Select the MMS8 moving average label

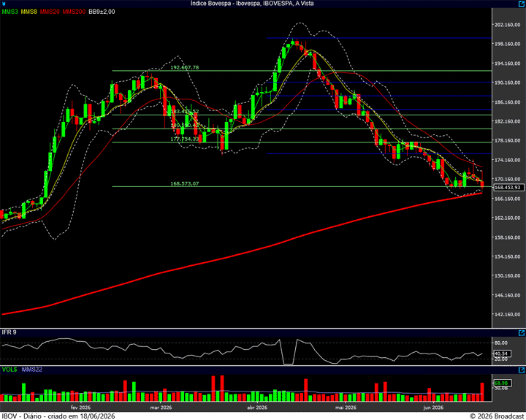tap(28, 12)
